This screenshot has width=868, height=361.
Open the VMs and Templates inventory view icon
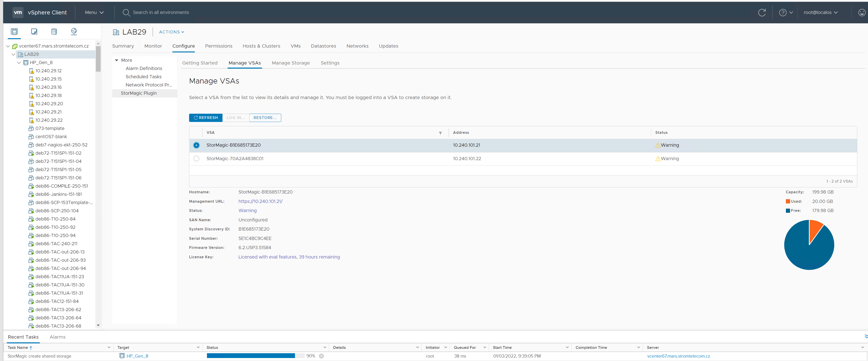point(34,32)
